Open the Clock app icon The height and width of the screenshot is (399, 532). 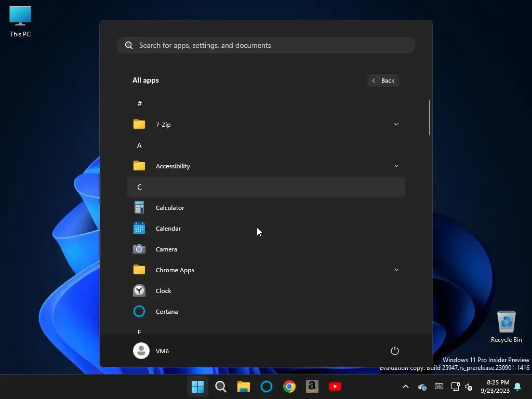[139, 291]
